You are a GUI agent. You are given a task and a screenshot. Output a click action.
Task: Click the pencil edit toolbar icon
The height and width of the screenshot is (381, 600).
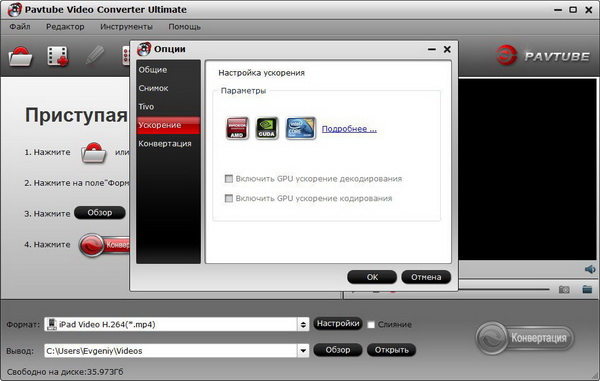(x=95, y=55)
